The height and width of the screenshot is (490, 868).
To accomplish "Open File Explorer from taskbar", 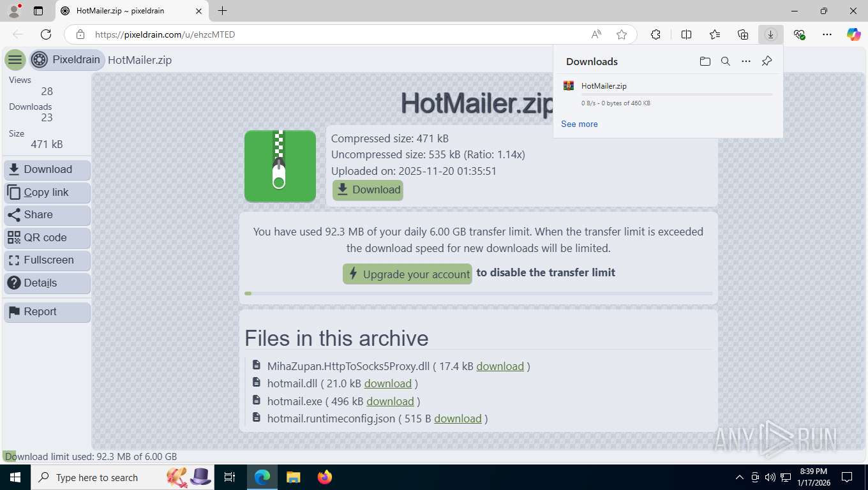I will (293, 477).
